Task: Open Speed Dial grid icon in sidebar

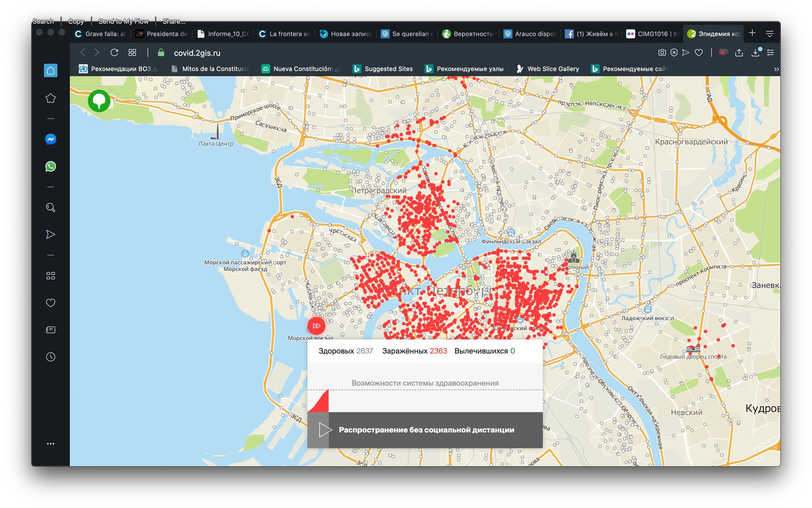Action: (50, 276)
